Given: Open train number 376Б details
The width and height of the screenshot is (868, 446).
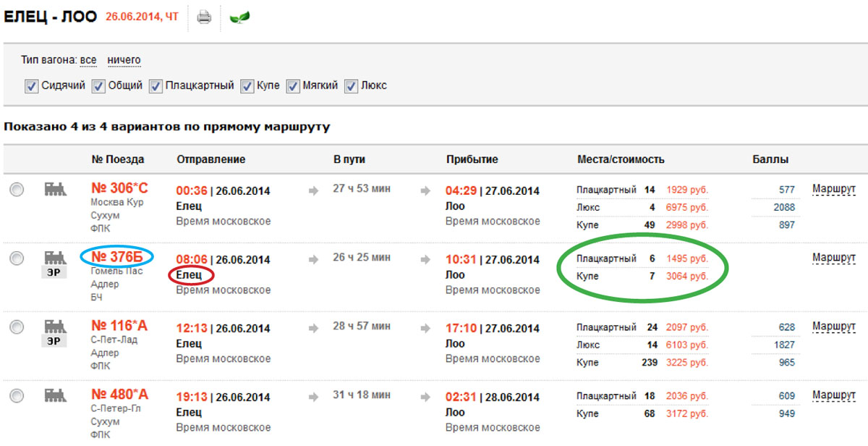Looking at the screenshot, I should [119, 256].
